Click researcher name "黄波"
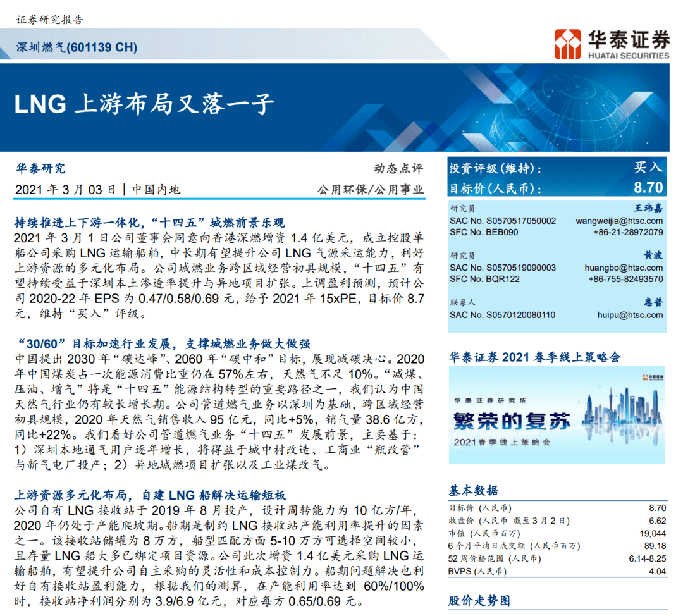 point(653,256)
